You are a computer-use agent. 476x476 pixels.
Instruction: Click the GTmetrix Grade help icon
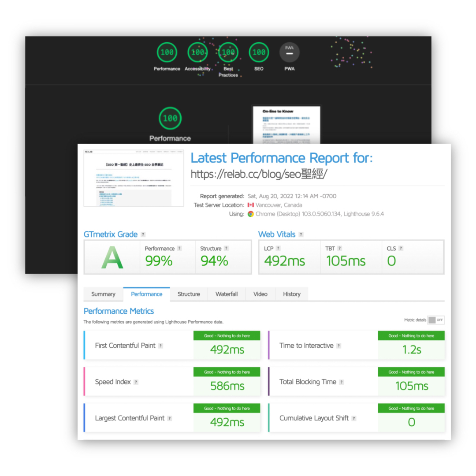pyautogui.click(x=143, y=234)
